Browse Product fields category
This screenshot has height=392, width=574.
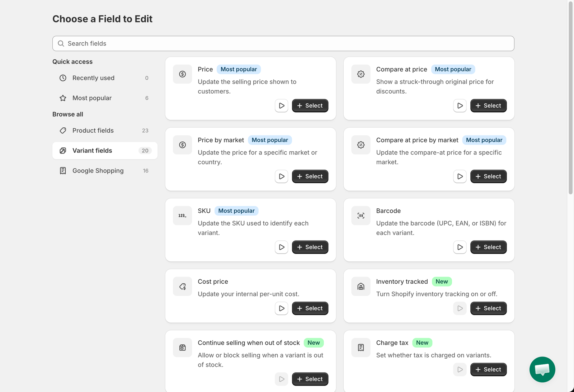tap(105, 131)
